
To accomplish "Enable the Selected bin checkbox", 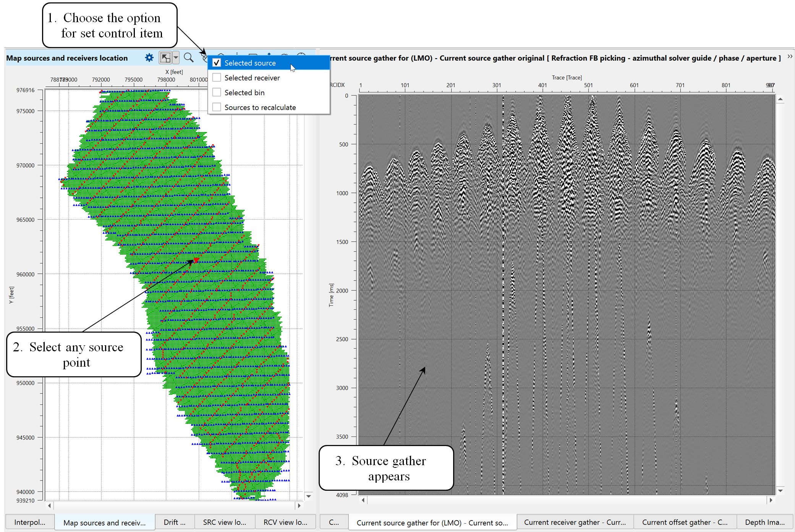I will click(x=217, y=92).
